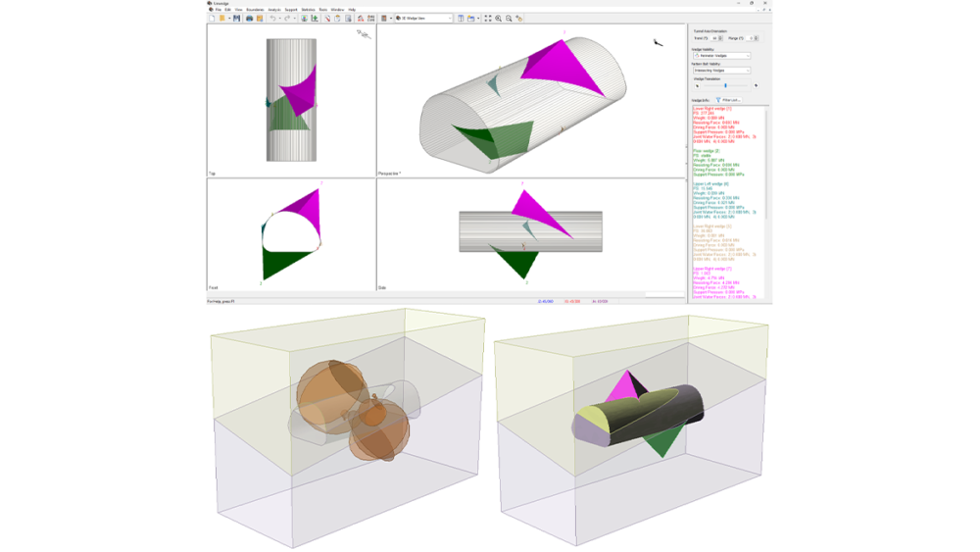The image size is (980, 552).
Task: Click inside the Plunge value field
Action: [x=750, y=38]
